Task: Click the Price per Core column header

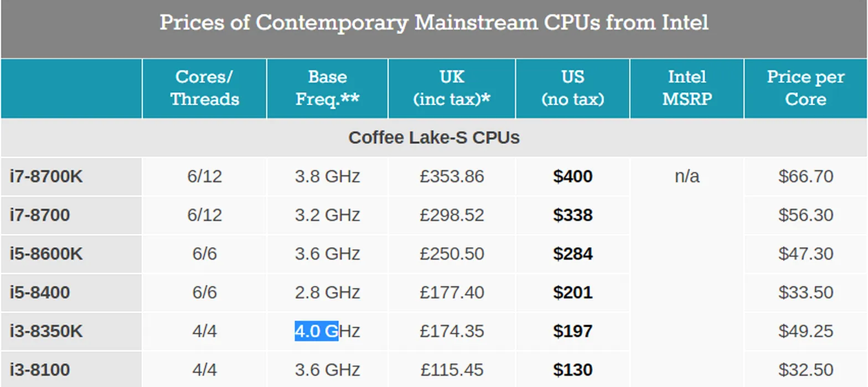Action: 805,88
